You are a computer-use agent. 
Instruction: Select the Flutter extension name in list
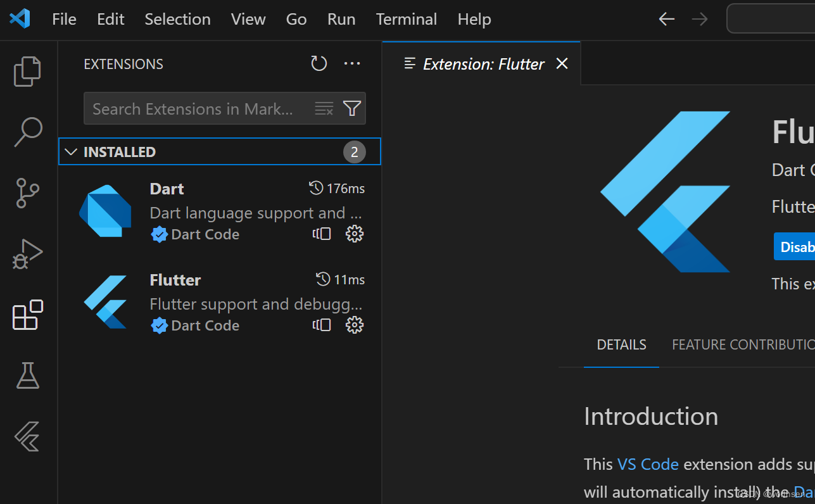tap(175, 280)
